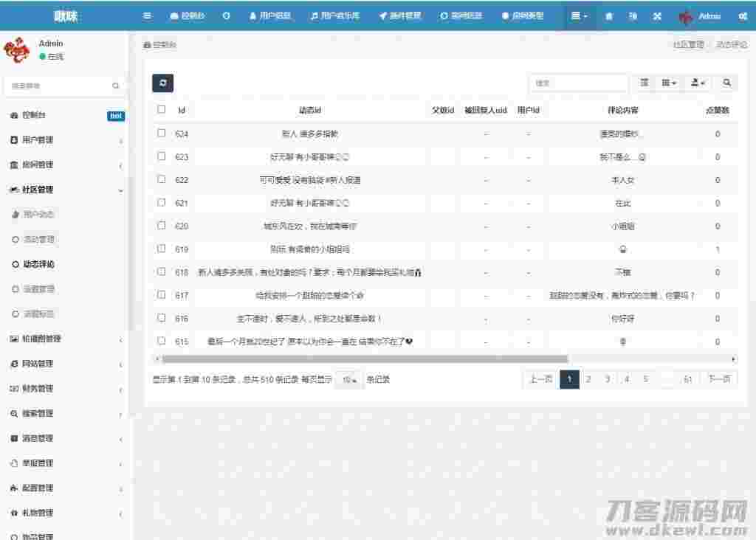Click the table search input field
Viewport: 756px width, 540px height.
click(579, 83)
